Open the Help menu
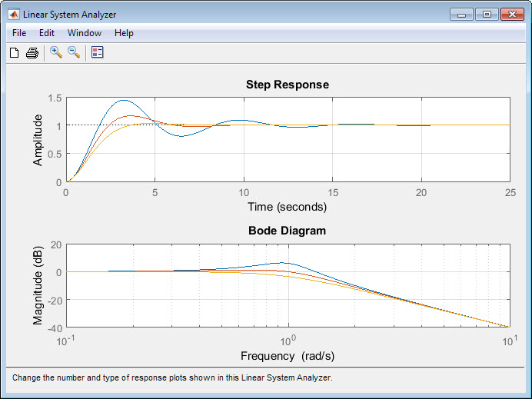Screen dimensions: 532x399 pyautogui.click(x=124, y=33)
